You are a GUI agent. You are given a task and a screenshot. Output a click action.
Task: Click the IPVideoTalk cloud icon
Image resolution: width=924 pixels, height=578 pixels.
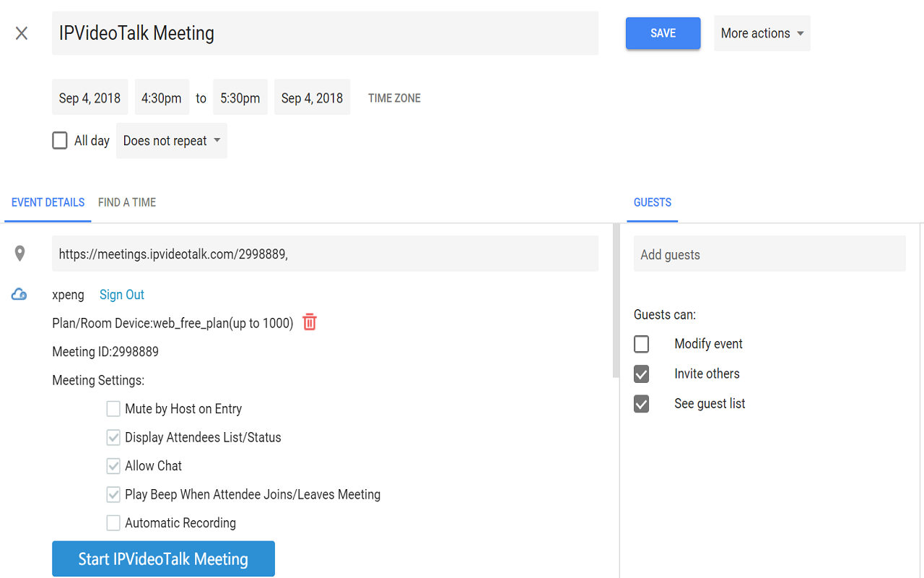pyautogui.click(x=18, y=294)
